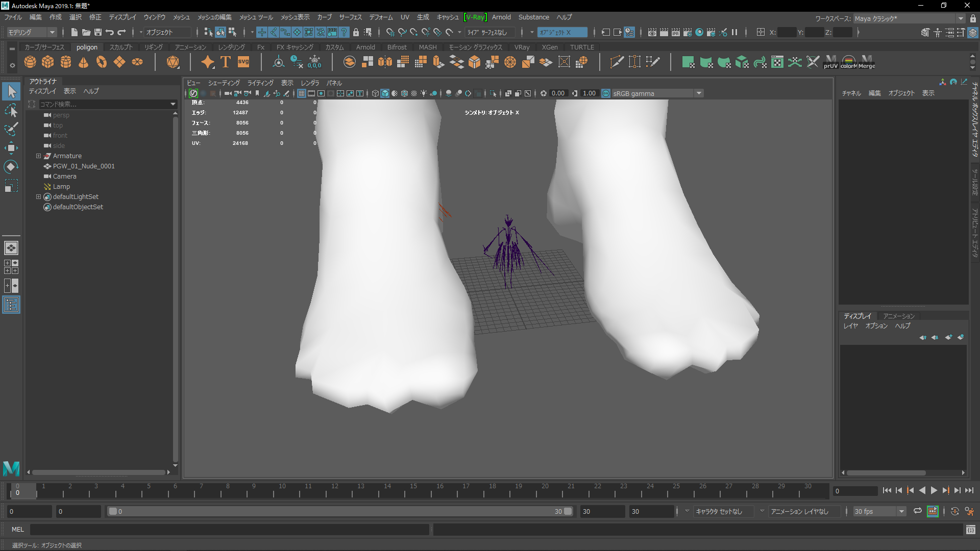Click the SVG shelf tool icon

(x=243, y=62)
